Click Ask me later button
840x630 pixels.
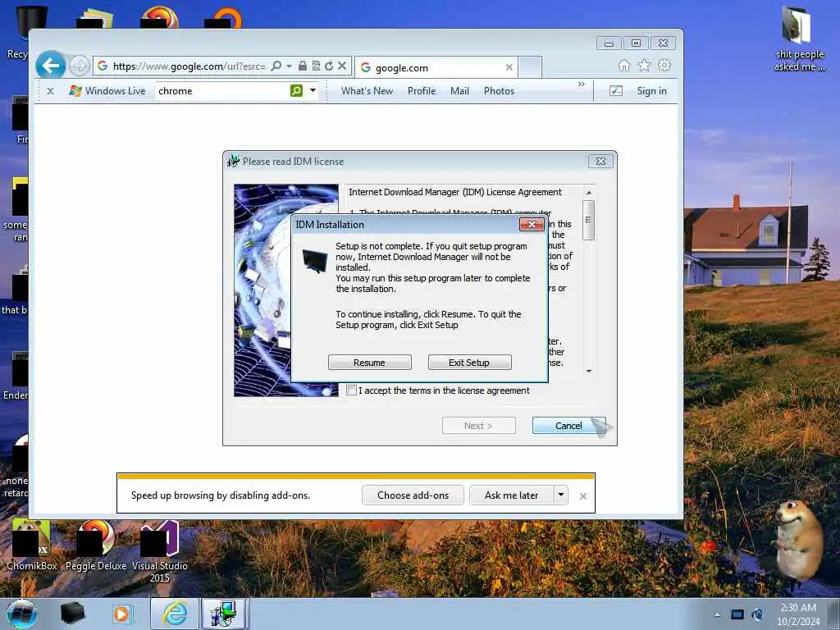tap(512, 495)
